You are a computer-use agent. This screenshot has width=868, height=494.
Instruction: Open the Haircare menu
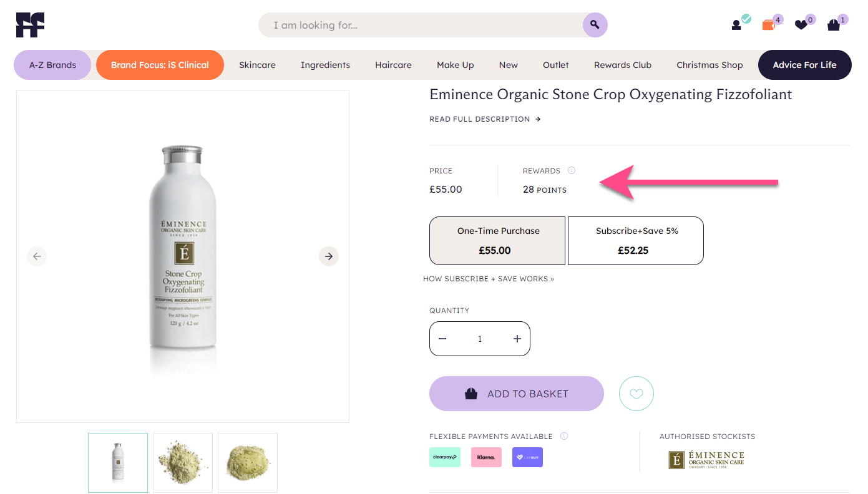[x=393, y=65]
